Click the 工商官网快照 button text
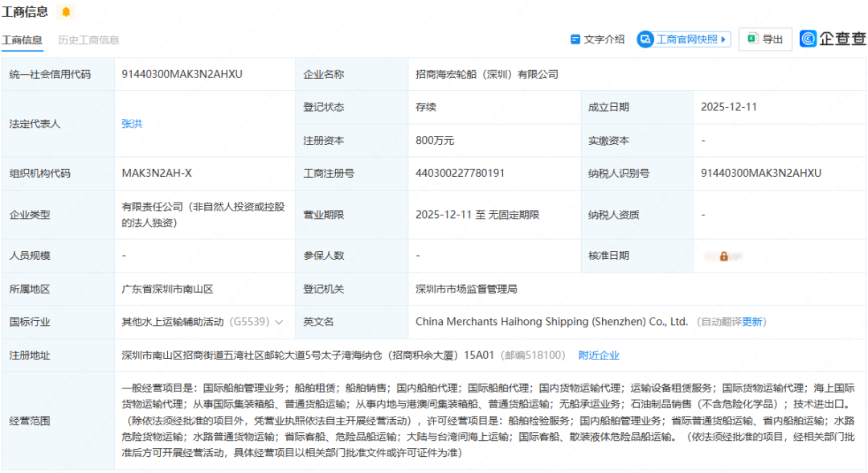This screenshot has height=473, width=868. click(x=687, y=39)
